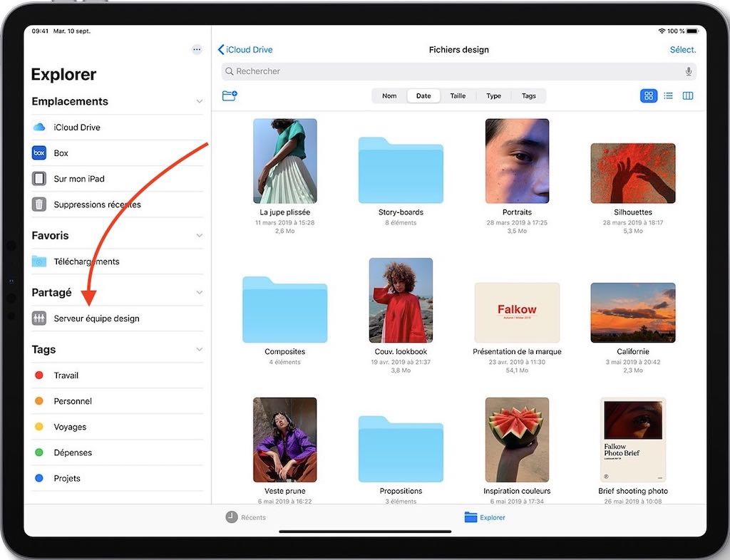Screen dimensions: 730x560
Task: Tap the microphone icon in the search bar
Action: (x=688, y=71)
